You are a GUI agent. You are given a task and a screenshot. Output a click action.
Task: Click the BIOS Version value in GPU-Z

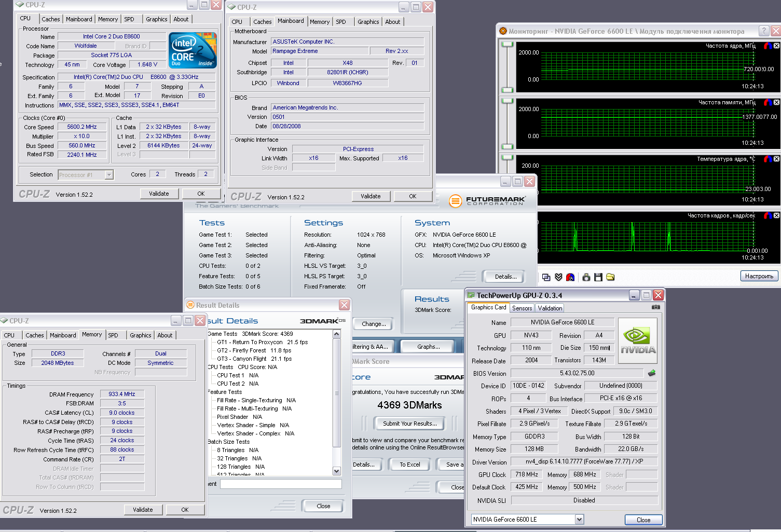[x=577, y=373]
